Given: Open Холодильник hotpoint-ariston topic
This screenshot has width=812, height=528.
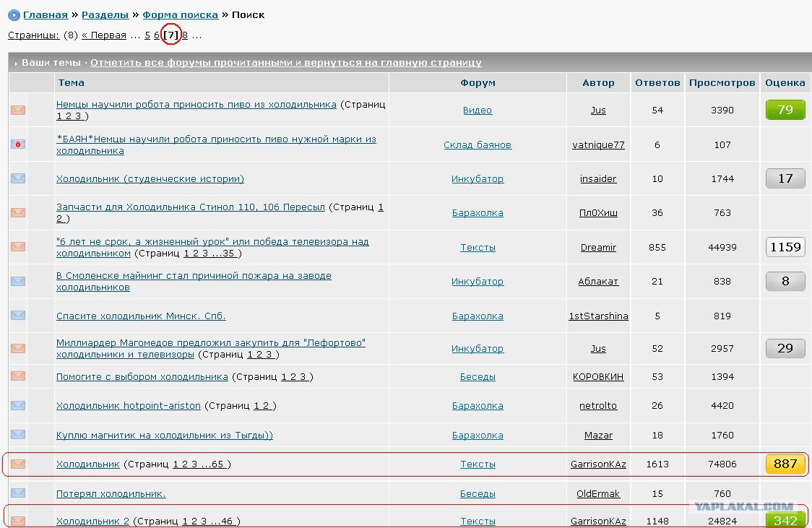Looking at the screenshot, I should [129, 405].
